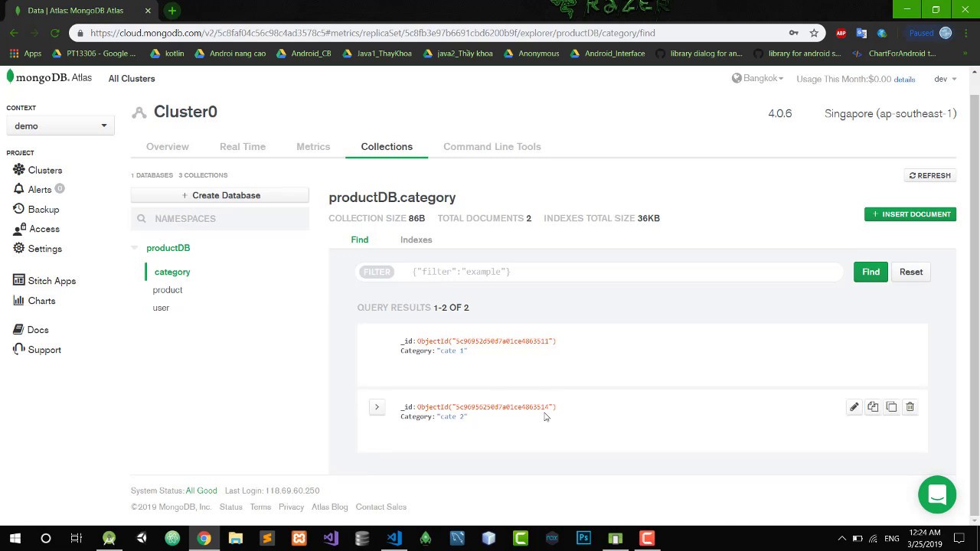Collapse the productDB database tree
The height and width of the screenshot is (551, 980).
[x=135, y=248]
